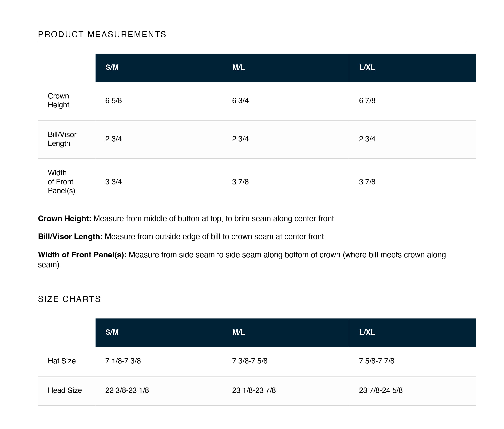Click the Width of Front Panel(s) row label
This screenshot has height=429, width=504.
coord(61,182)
